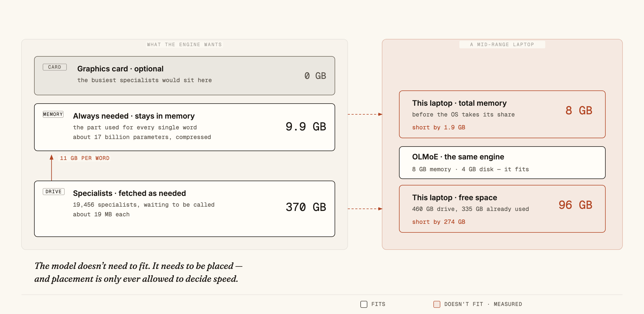Screen dimensions: 644x314
Task: Click the 9.9 GB memory value
Action: 306,127
